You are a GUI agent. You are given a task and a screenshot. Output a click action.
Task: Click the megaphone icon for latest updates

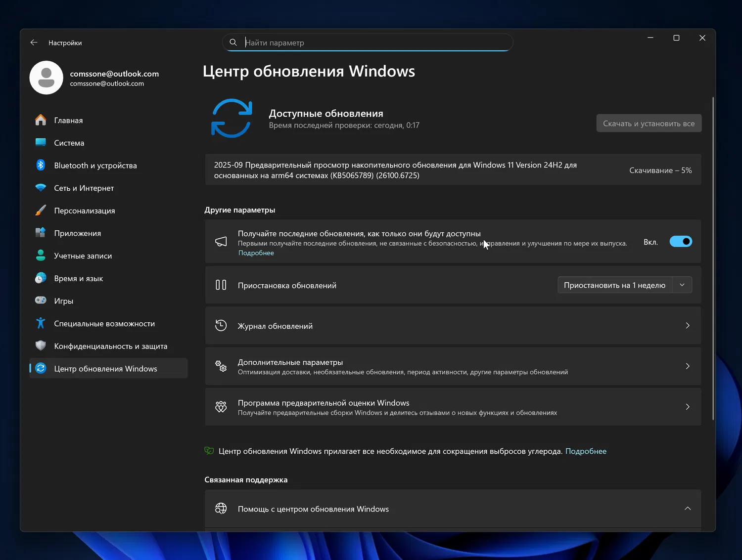[x=221, y=242]
